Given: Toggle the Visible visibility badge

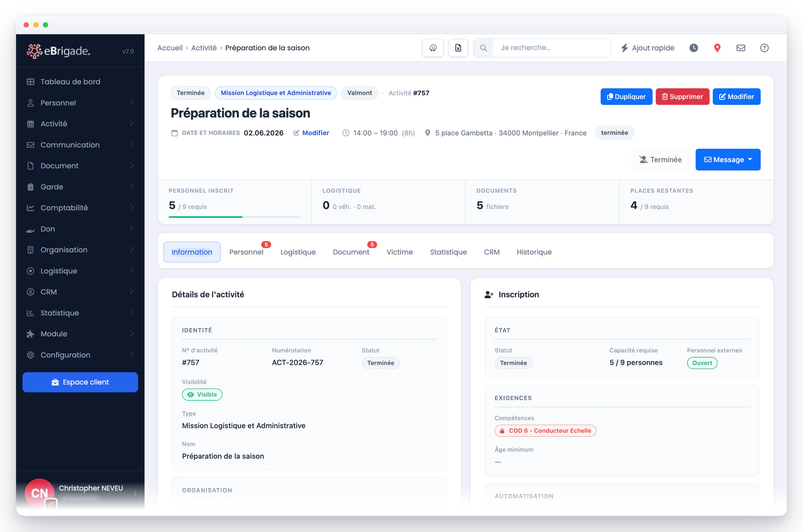Looking at the screenshot, I should pos(202,394).
